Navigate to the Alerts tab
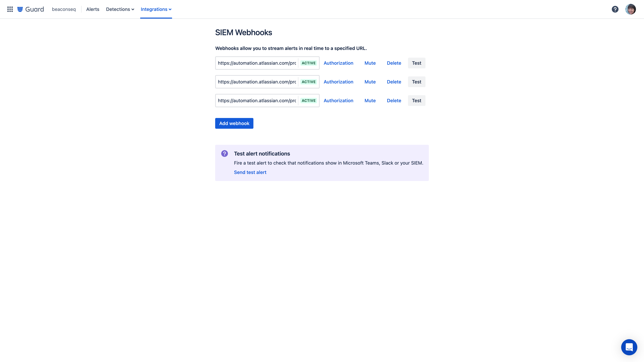The height and width of the screenshot is (362, 644). coord(92,9)
